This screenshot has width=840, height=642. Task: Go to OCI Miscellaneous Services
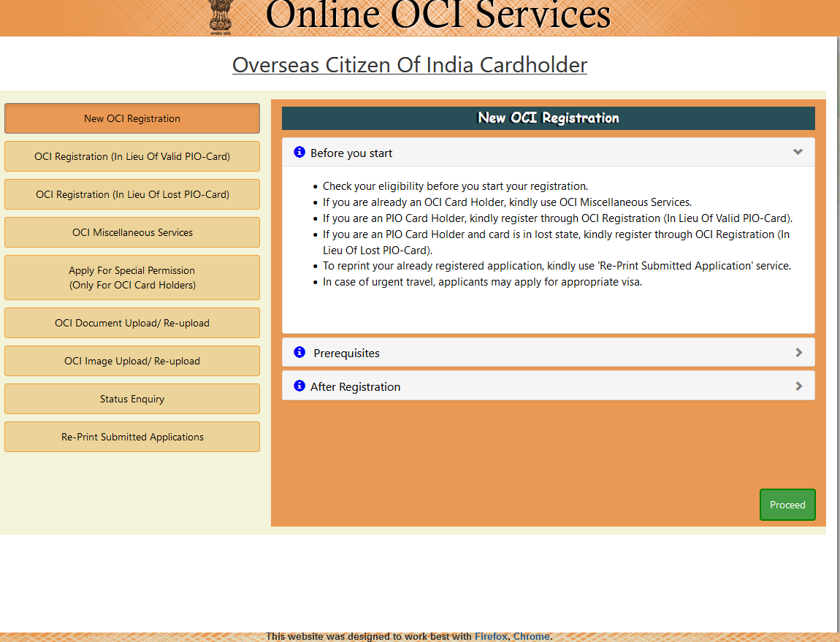131,232
